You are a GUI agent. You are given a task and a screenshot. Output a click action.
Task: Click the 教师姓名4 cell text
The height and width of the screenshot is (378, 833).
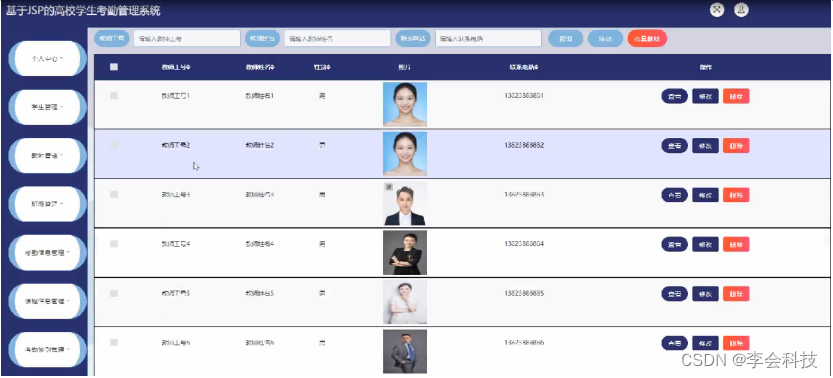pos(260,244)
